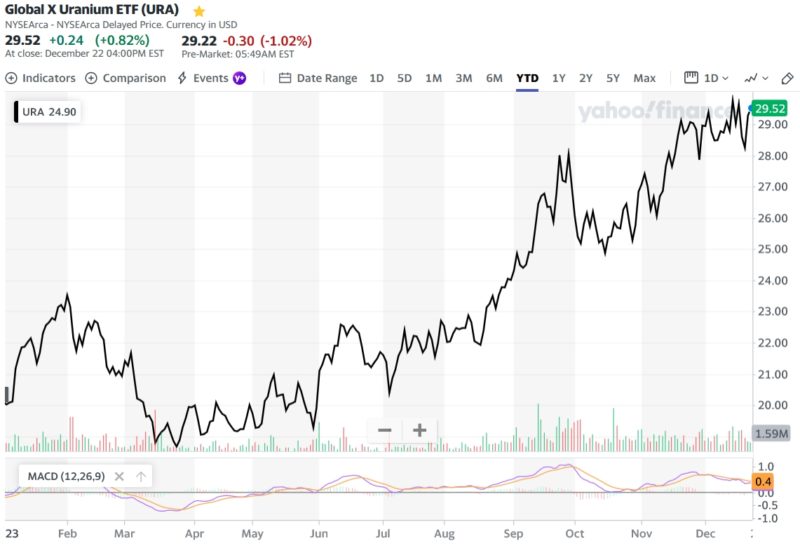Click the Jun label on the time axis

319,534
